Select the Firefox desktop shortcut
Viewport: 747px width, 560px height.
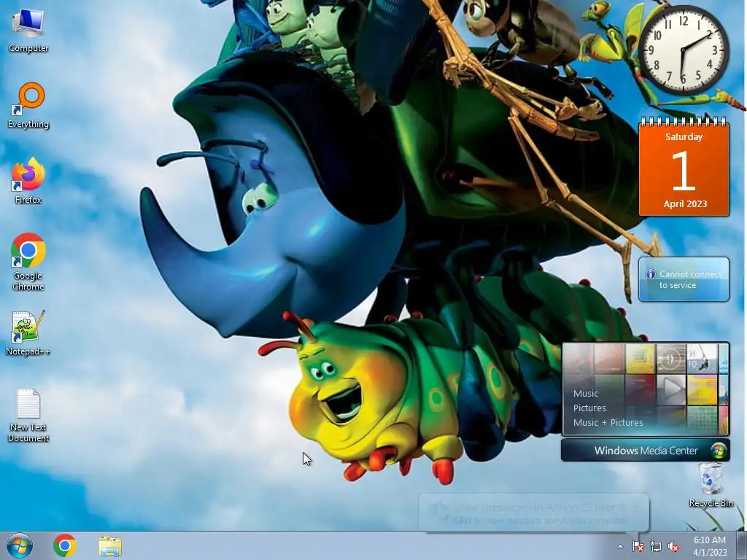point(28,181)
